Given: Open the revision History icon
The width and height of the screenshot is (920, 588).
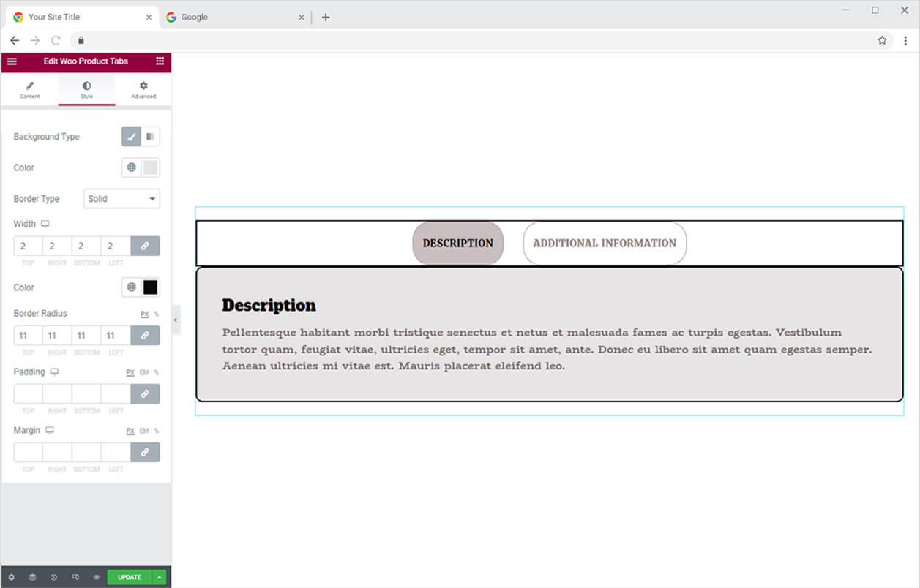Looking at the screenshot, I should point(53,577).
